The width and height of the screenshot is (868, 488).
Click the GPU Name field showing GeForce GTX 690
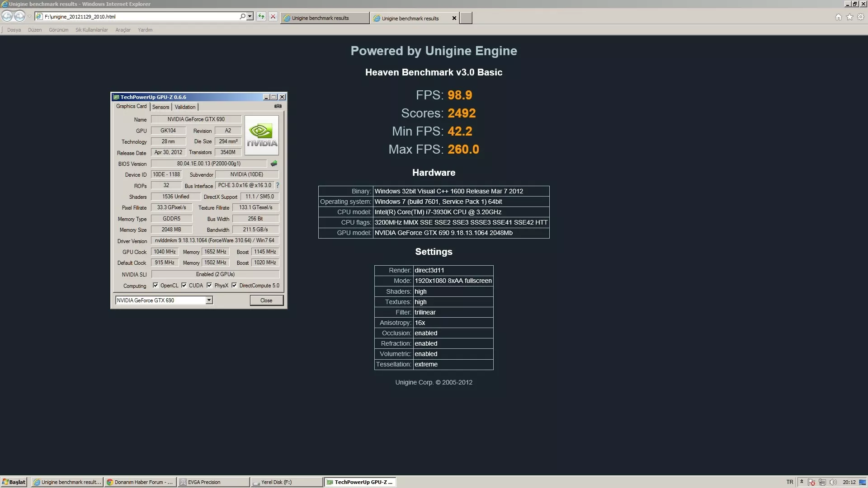point(196,119)
